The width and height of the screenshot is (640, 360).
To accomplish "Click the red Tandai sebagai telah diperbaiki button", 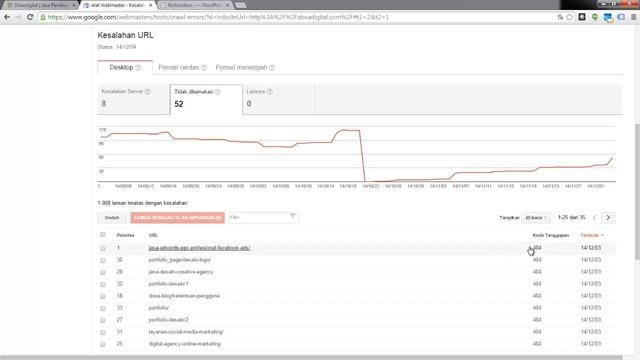I will pyautogui.click(x=178, y=218).
